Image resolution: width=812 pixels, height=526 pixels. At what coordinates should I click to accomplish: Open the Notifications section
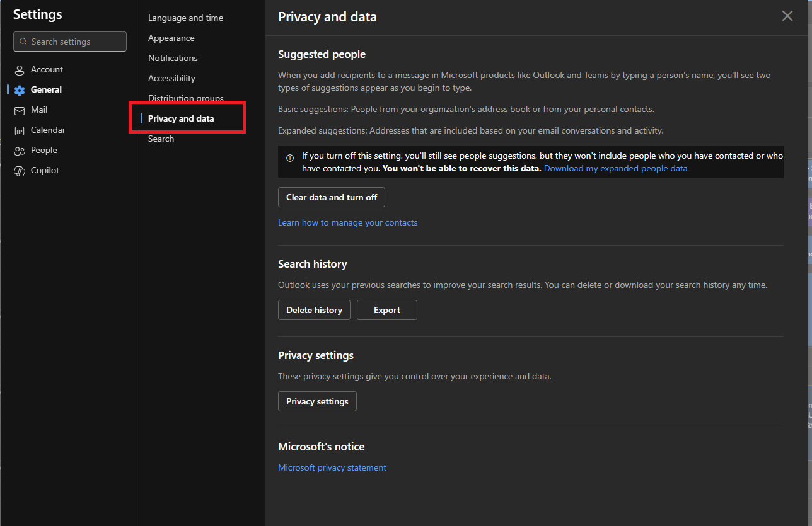173,58
